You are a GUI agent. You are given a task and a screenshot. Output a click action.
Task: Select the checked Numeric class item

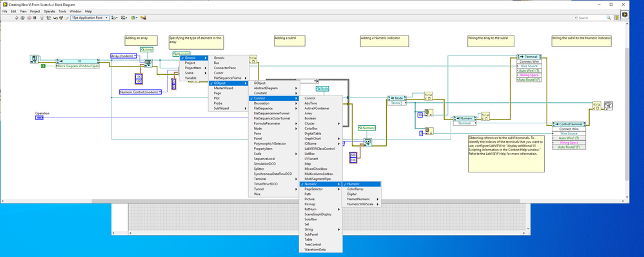point(362,184)
